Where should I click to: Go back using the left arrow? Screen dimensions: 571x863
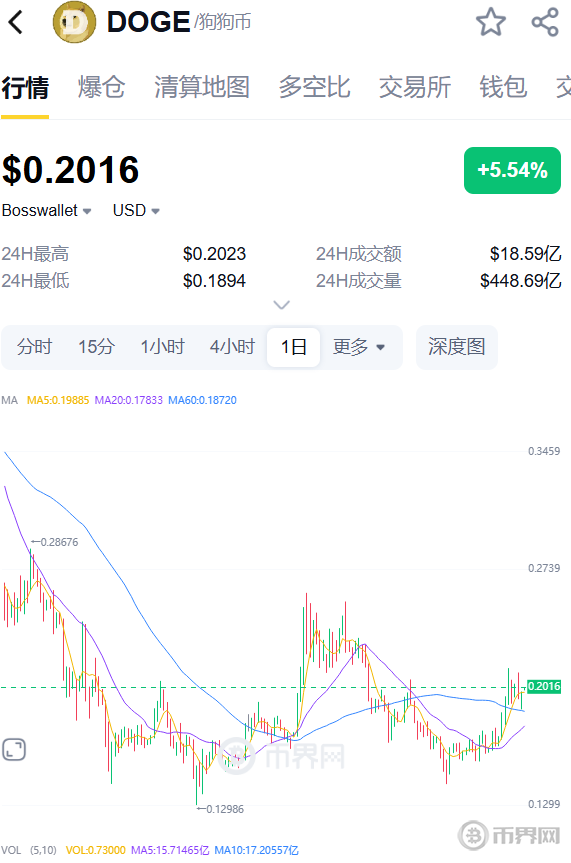(16, 22)
